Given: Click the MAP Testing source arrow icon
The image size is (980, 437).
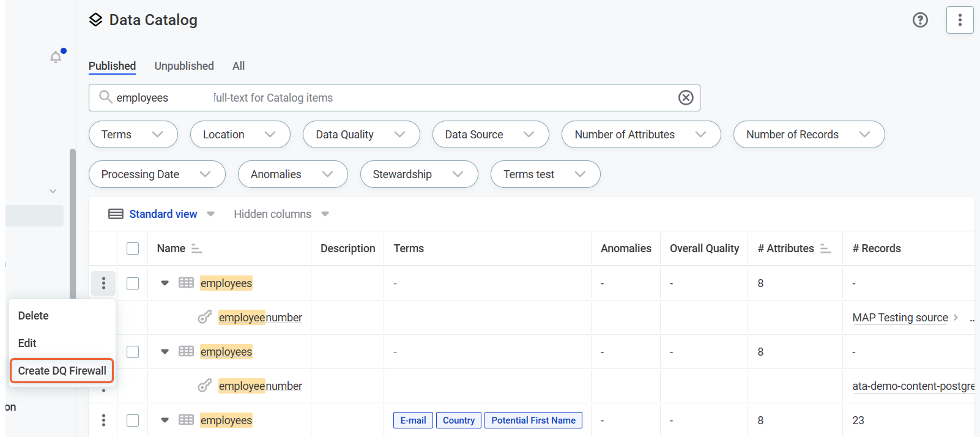Looking at the screenshot, I should (x=956, y=318).
